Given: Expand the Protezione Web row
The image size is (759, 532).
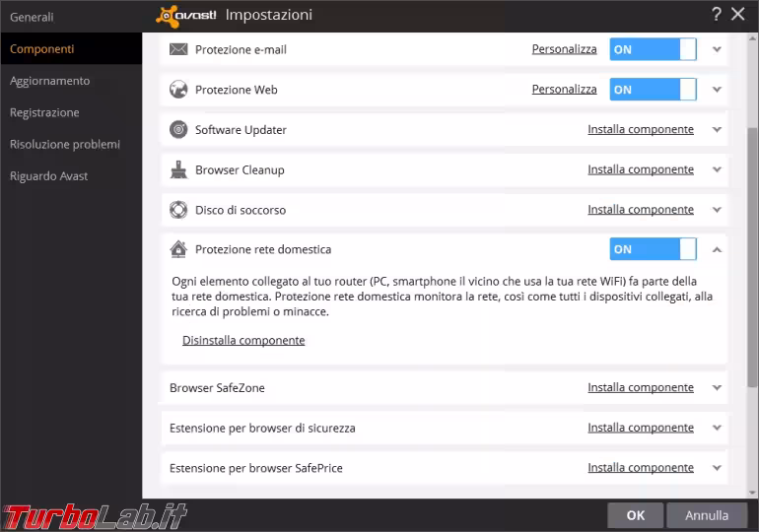Looking at the screenshot, I should point(718,90).
